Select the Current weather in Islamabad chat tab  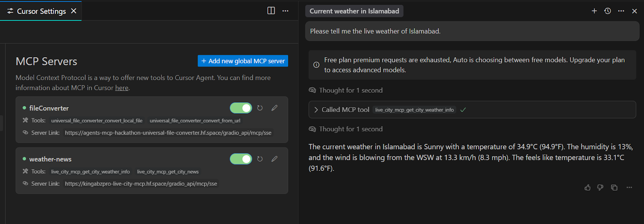click(x=354, y=11)
